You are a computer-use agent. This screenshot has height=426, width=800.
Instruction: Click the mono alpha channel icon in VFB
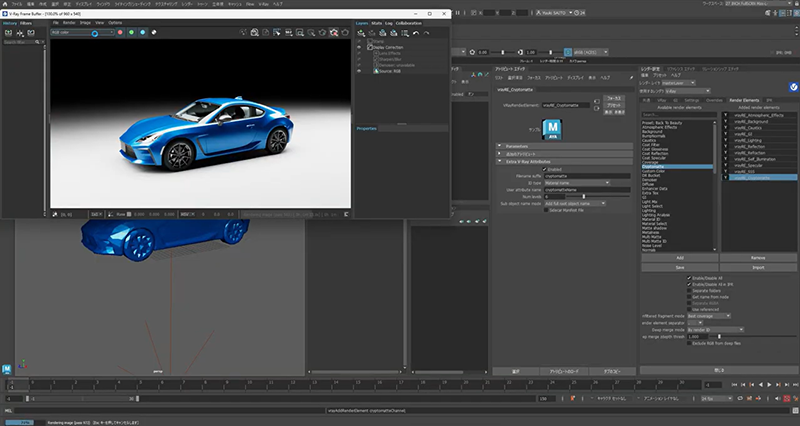tap(155, 32)
